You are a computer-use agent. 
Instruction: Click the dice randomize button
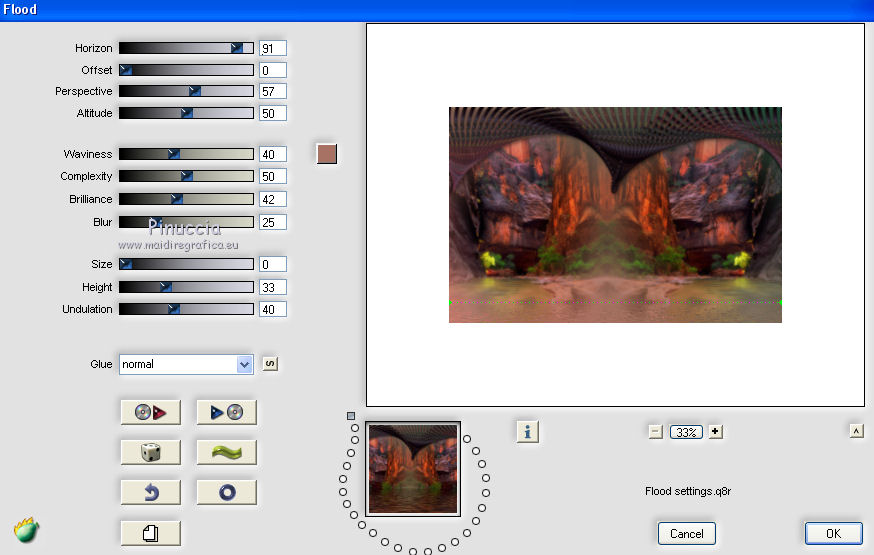[150, 452]
